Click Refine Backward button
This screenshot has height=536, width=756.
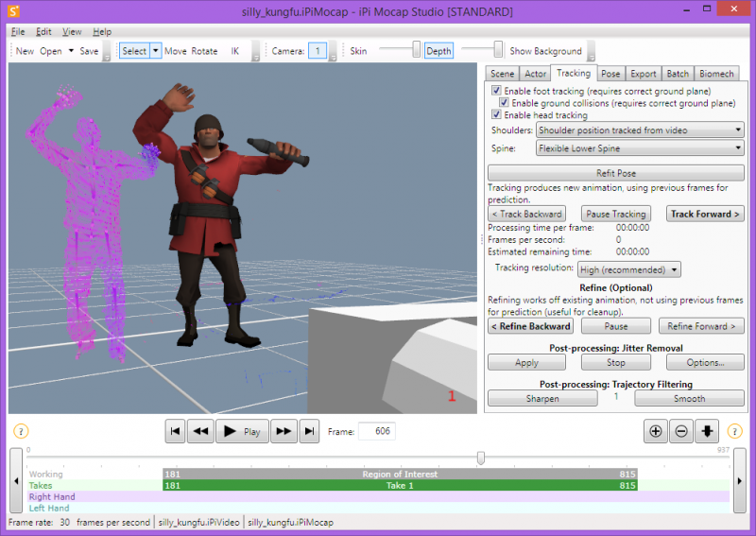coord(530,326)
